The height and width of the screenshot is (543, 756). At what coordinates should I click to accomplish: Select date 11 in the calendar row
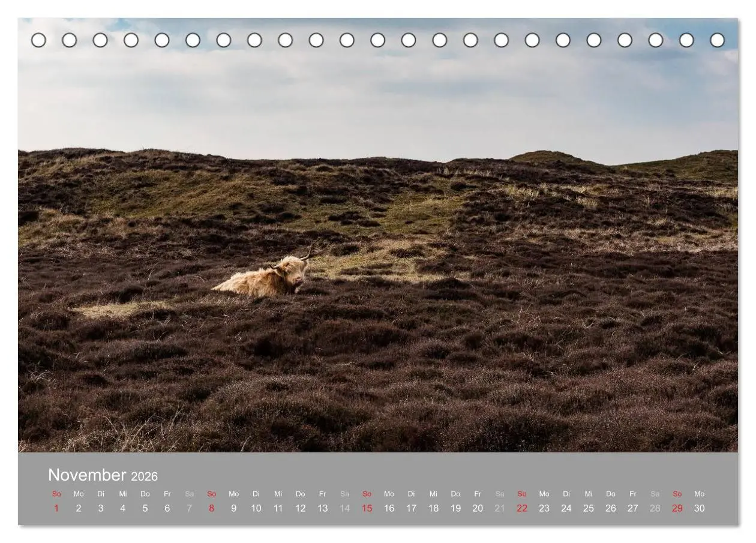278,508
